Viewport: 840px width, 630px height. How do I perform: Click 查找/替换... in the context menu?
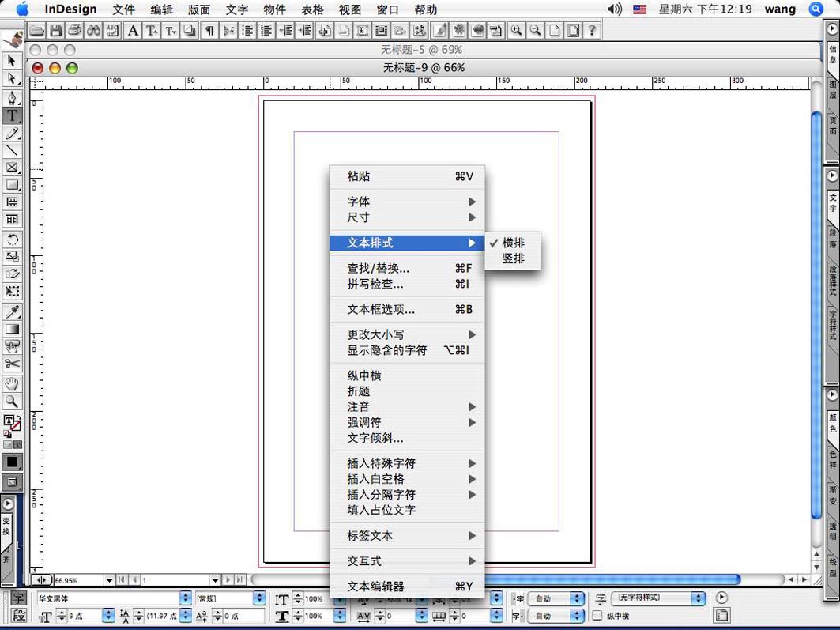pos(378,268)
